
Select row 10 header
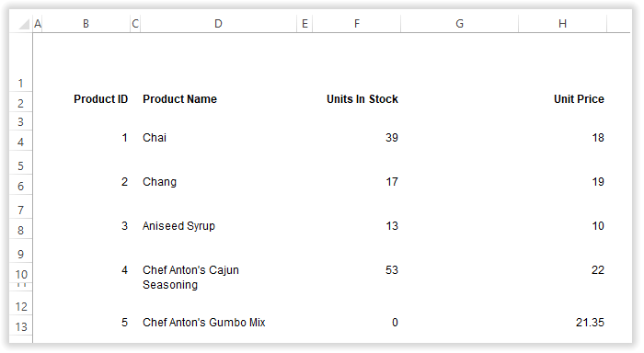click(20, 274)
